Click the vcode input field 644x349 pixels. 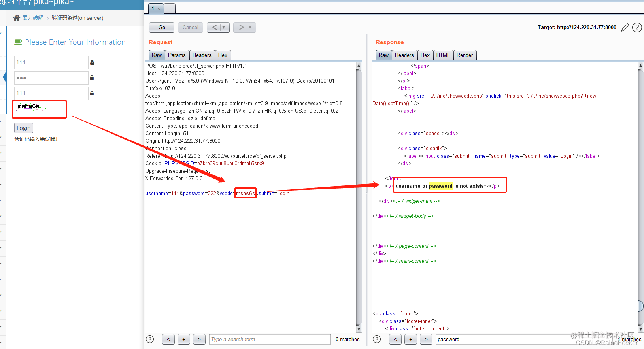pos(51,93)
